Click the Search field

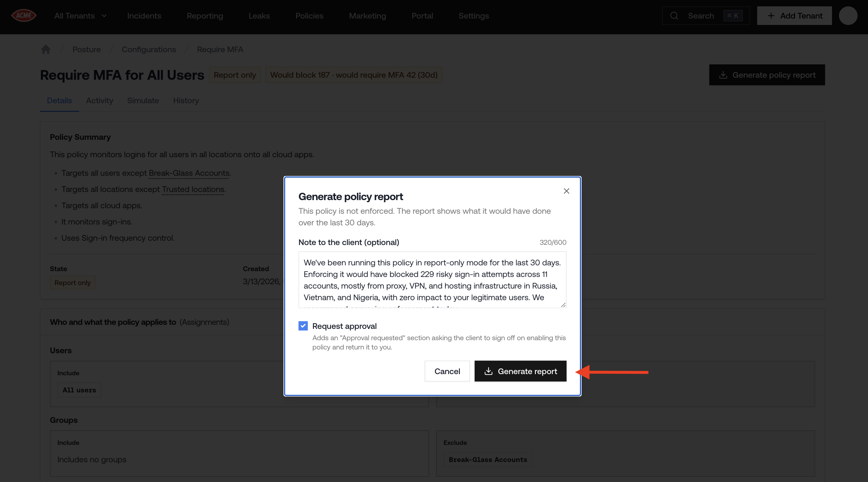tap(706, 15)
